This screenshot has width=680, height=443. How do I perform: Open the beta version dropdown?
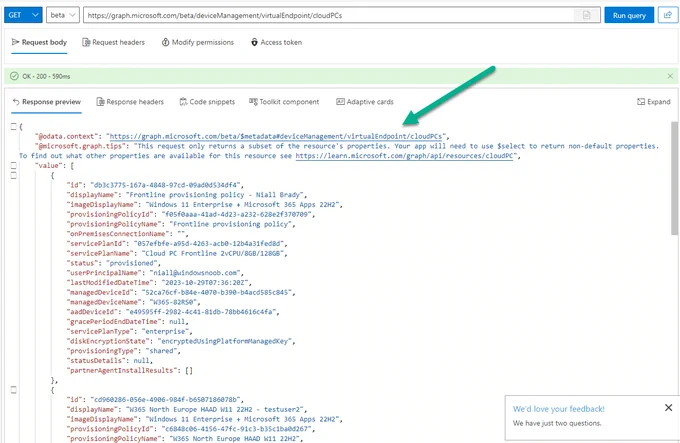[x=63, y=15]
